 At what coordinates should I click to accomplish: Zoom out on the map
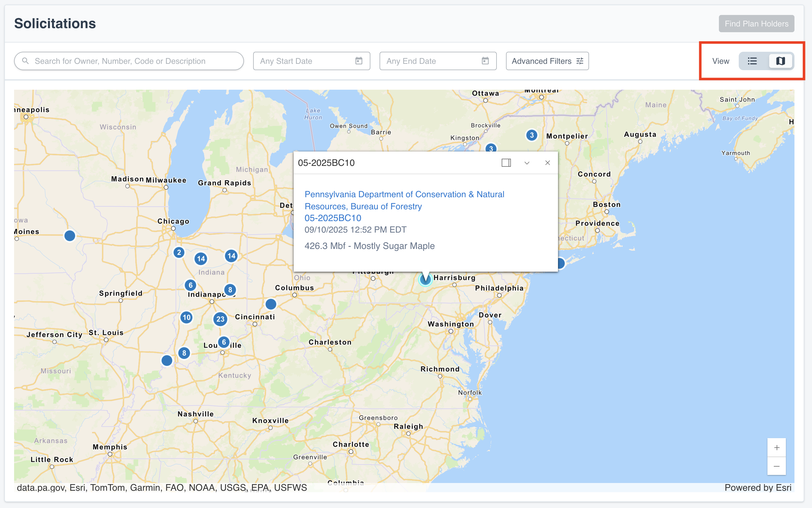(776, 466)
